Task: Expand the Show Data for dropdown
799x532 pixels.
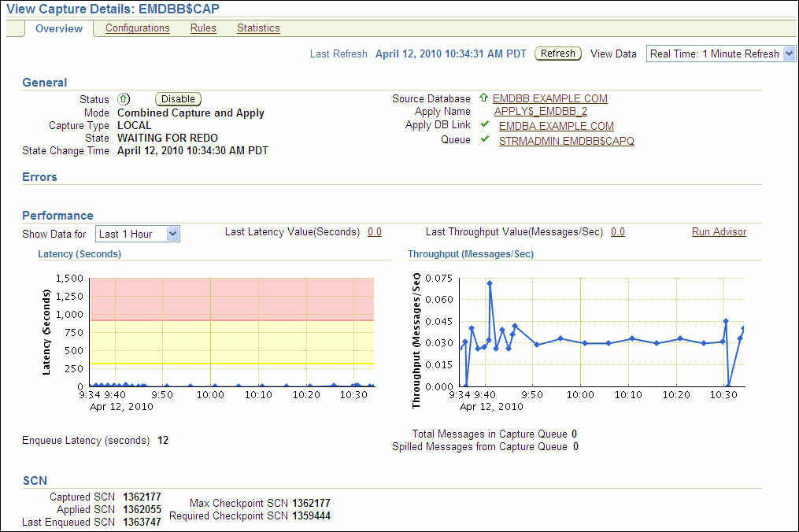Action: click(138, 234)
